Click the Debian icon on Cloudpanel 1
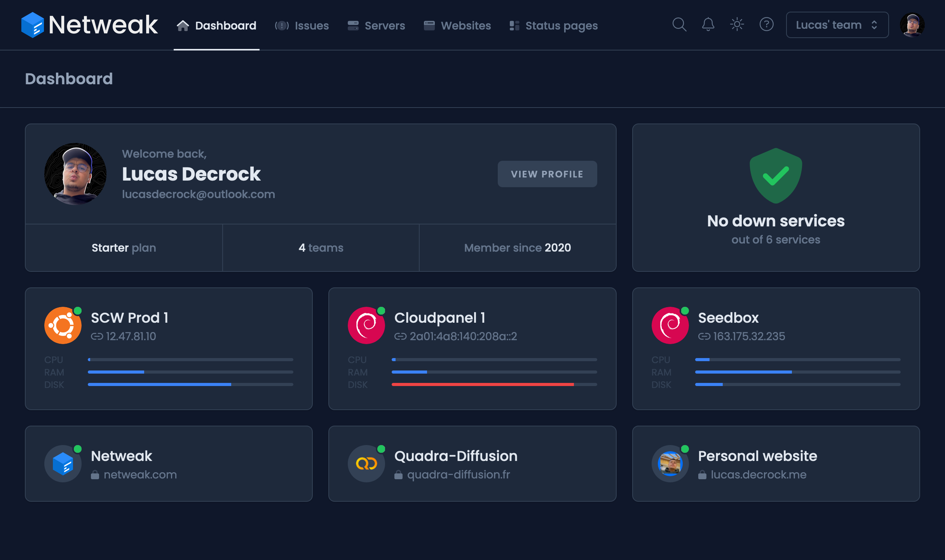This screenshot has width=945, height=560. (x=366, y=325)
